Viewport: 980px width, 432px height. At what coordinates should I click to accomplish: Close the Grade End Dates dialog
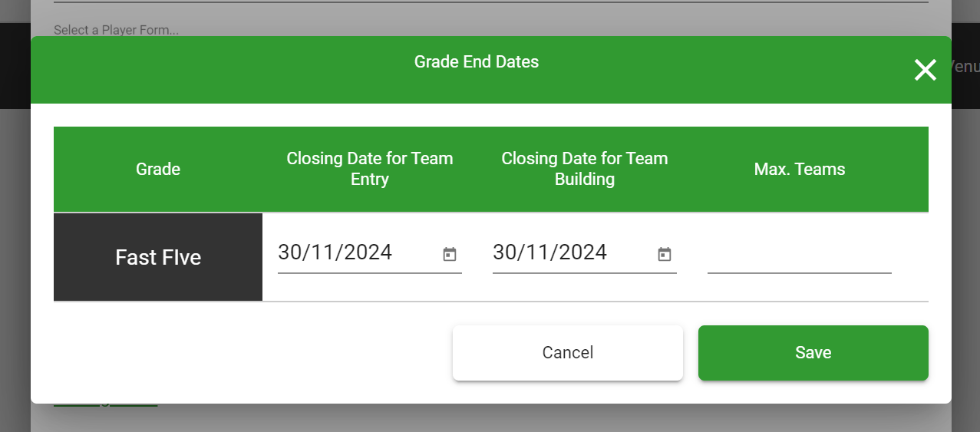(x=926, y=70)
